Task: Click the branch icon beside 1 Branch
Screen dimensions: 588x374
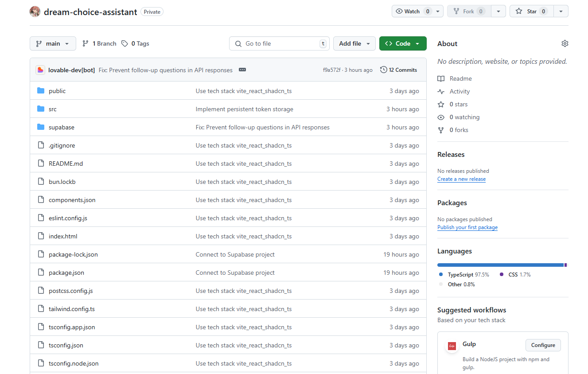Action: click(x=86, y=43)
